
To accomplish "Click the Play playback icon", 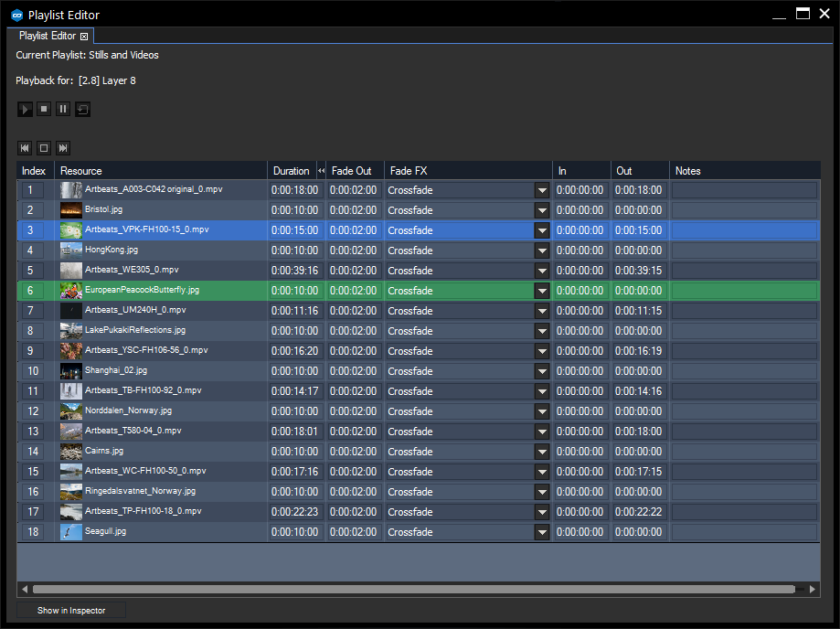I will 24,109.
